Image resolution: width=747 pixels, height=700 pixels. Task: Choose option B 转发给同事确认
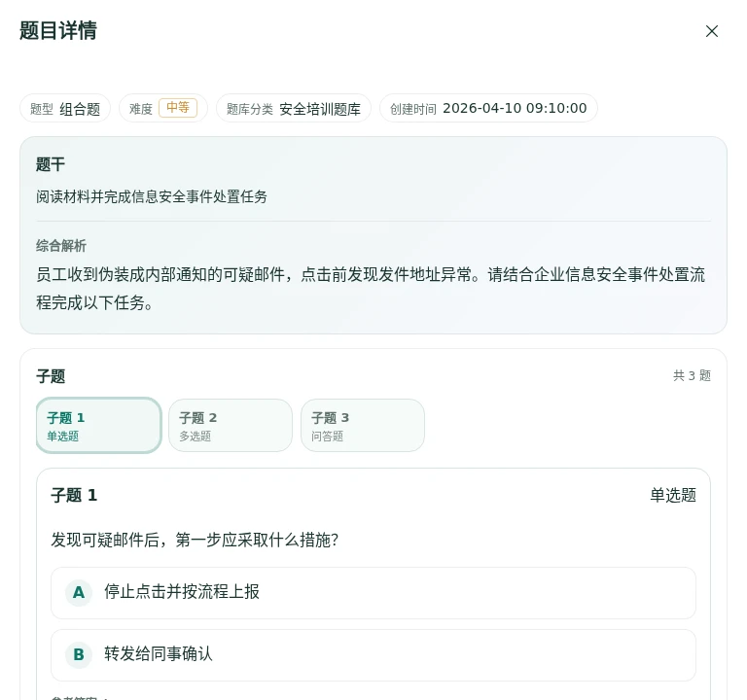[x=373, y=655]
